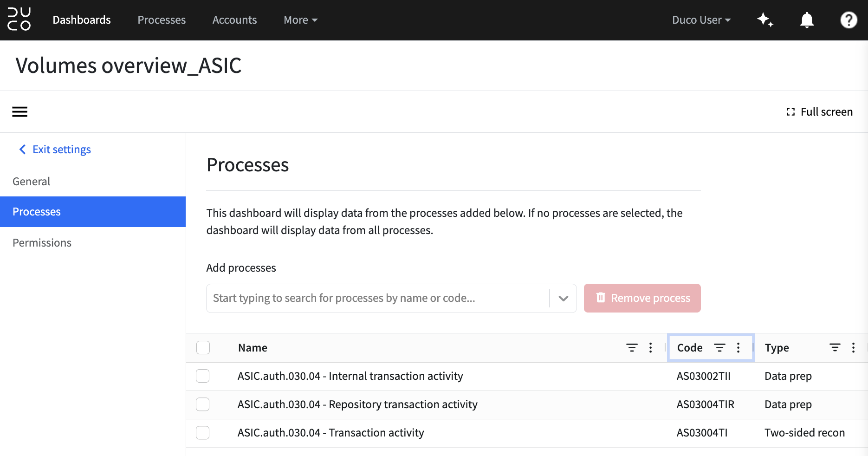Viewport: 868px width, 456px height.
Task: Open filter icon for Name column
Action: pyautogui.click(x=632, y=348)
